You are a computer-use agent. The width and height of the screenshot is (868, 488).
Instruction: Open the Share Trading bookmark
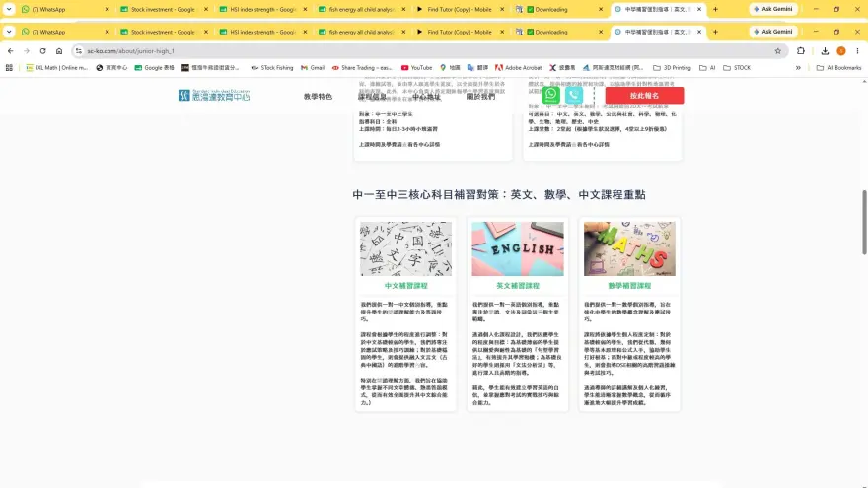(x=361, y=67)
